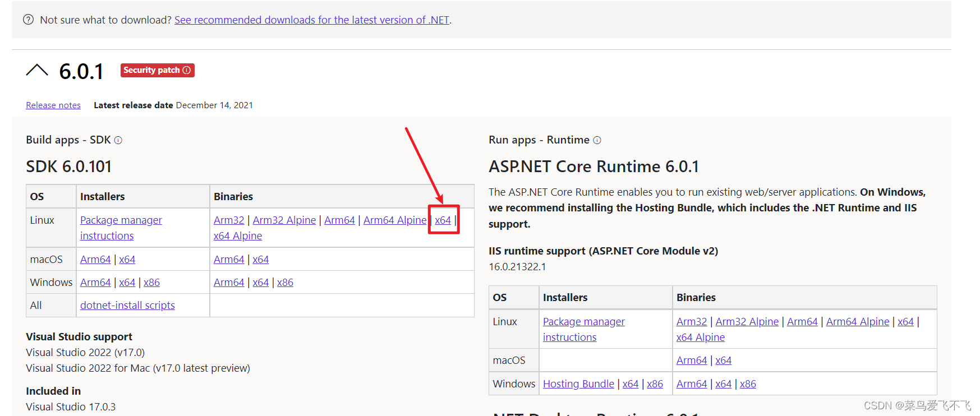Download SDK Linux x64 Alpine binary

coord(238,236)
